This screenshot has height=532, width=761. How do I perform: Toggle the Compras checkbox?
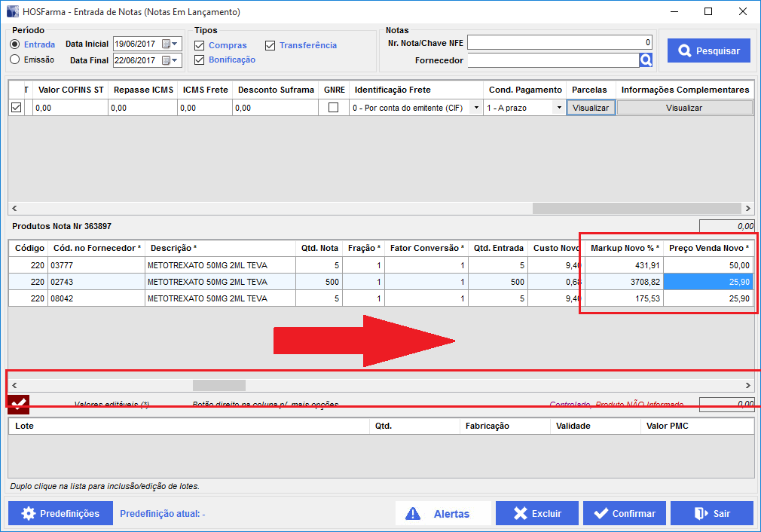[x=200, y=45]
